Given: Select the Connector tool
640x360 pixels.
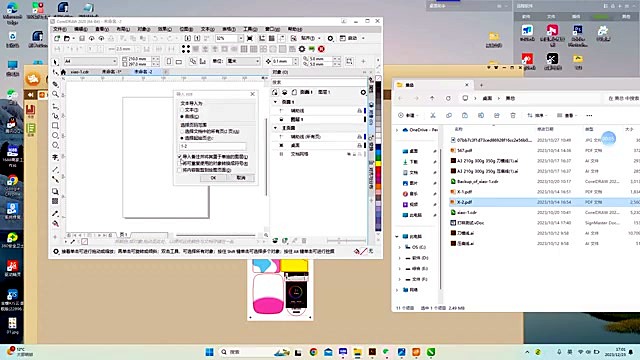Looking at the screenshot, I should [x=56, y=180].
